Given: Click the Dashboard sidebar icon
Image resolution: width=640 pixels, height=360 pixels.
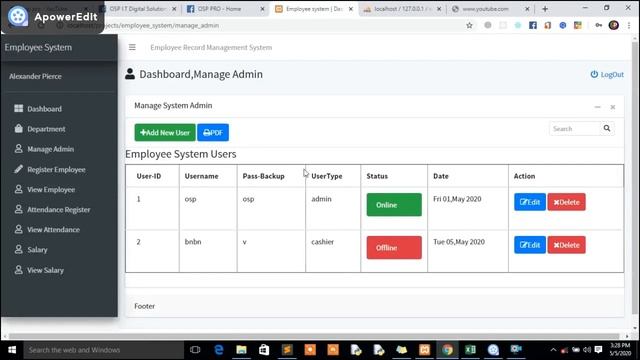Looking at the screenshot, I should pos(18,109).
